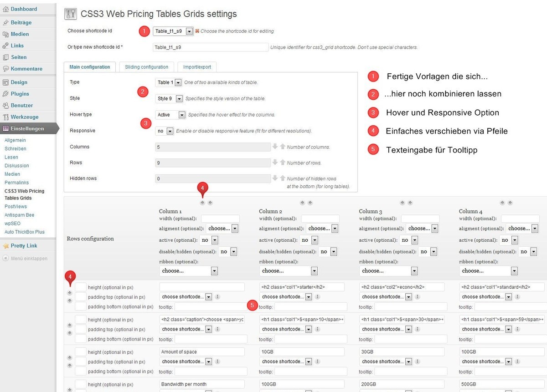The image size is (547, 392).
Task: Switch to the Main configuration tab
Action: (x=90, y=67)
